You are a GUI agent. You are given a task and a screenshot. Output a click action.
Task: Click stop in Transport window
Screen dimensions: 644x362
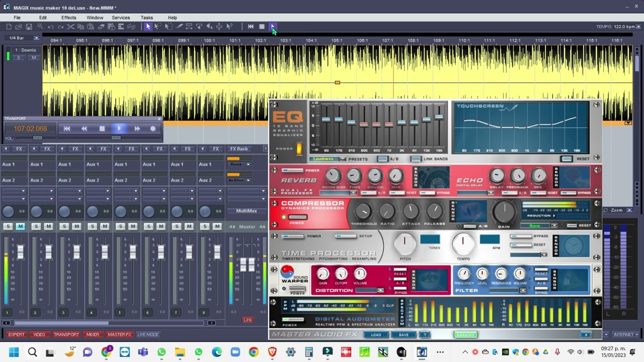pos(102,129)
